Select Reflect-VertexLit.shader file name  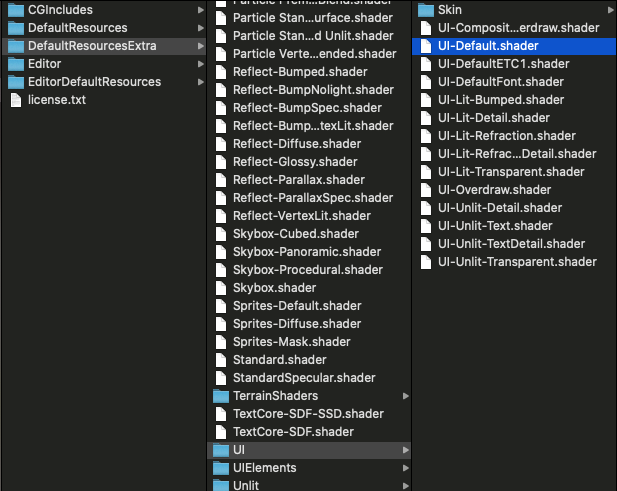[302, 216]
